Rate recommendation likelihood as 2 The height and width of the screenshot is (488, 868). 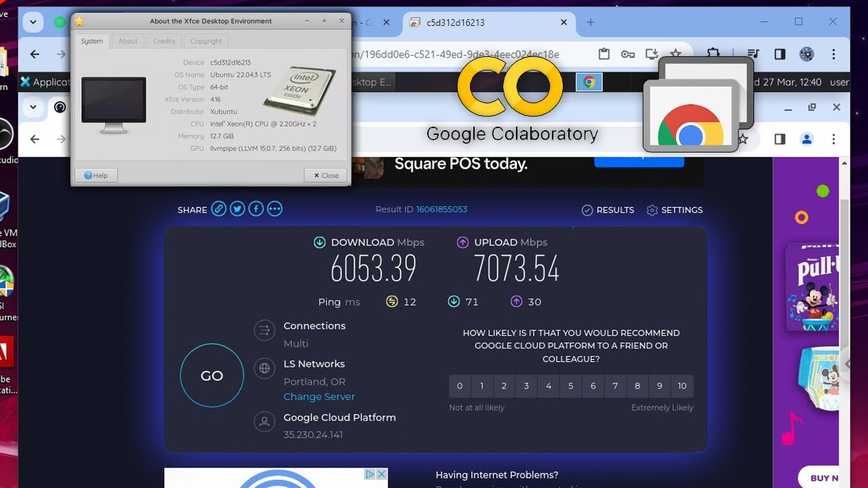pyautogui.click(x=505, y=386)
